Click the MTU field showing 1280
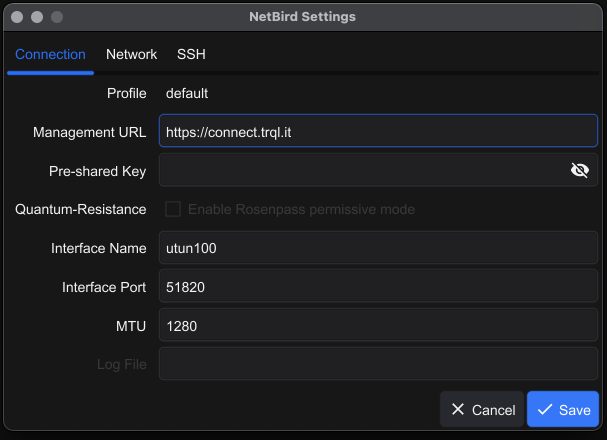Image resolution: width=607 pixels, height=440 pixels. click(378, 326)
